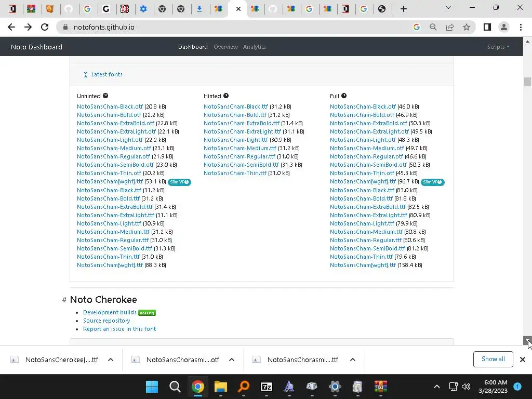Download unhinted NotoSansCham-Black.otf
The height and width of the screenshot is (399, 532).
point(110,107)
